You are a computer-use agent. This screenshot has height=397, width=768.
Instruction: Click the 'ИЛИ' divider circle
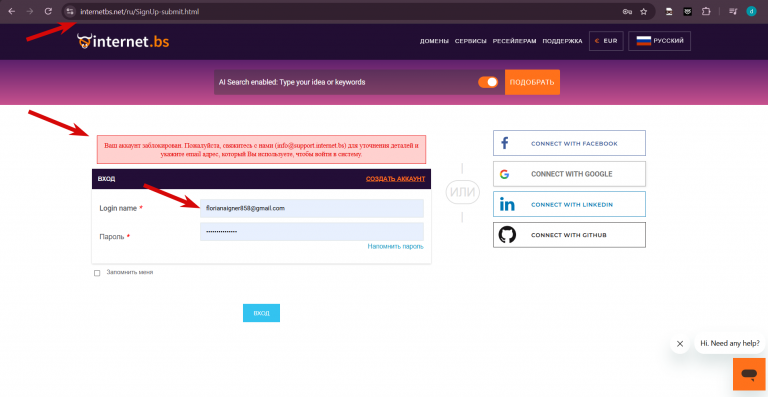click(462, 192)
